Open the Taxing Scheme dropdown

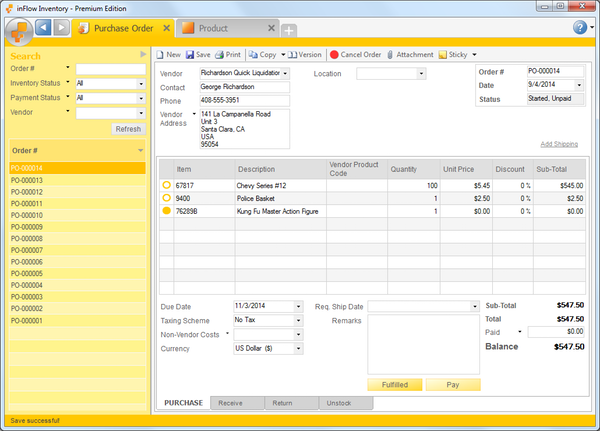(x=298, y=320)
